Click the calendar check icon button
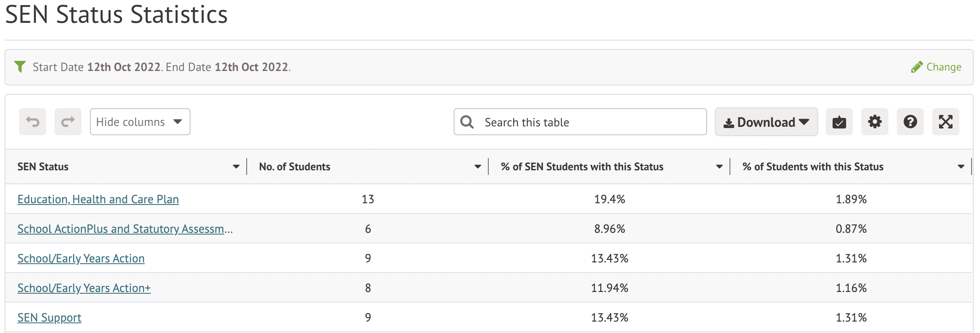 (x=839, y=122)
